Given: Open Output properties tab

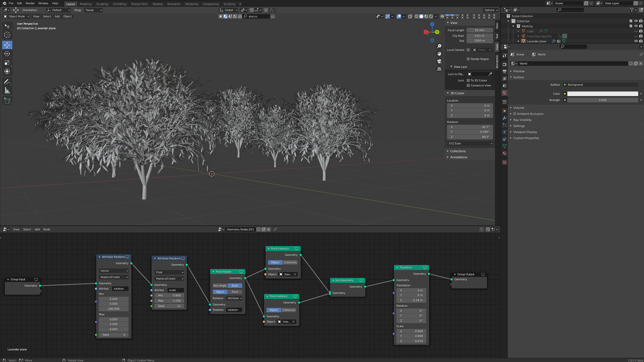Looking at the screenshot, I should click(x=504, y=71).
